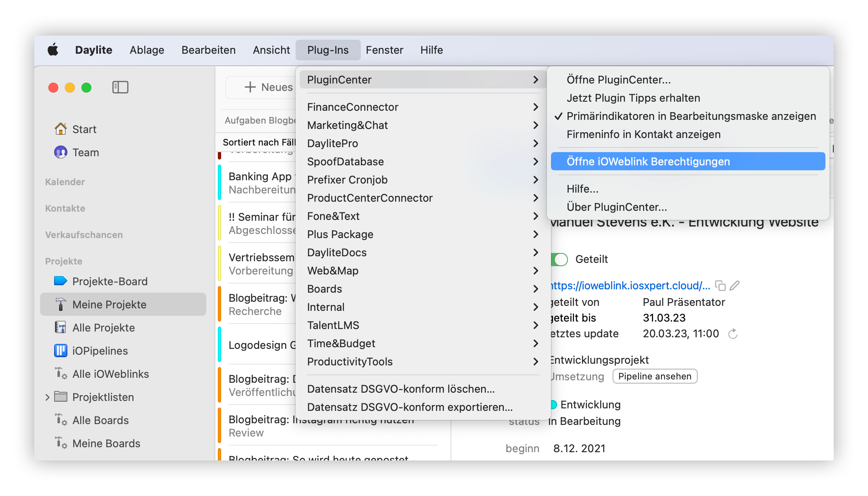
Task: Click the Pipeline ansehen button
Action: pos(655,377)
